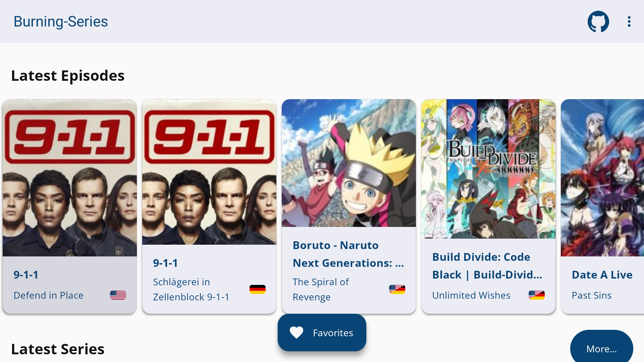Viewport: 644px width, 362px height.
Task: Click German flag on Schlägerei episode
Action: 258,289
